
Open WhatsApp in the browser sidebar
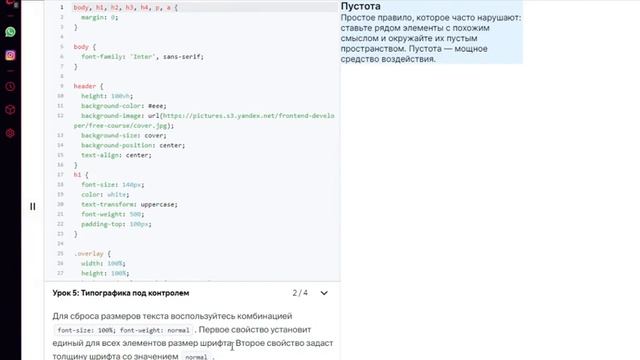point(10,32)
